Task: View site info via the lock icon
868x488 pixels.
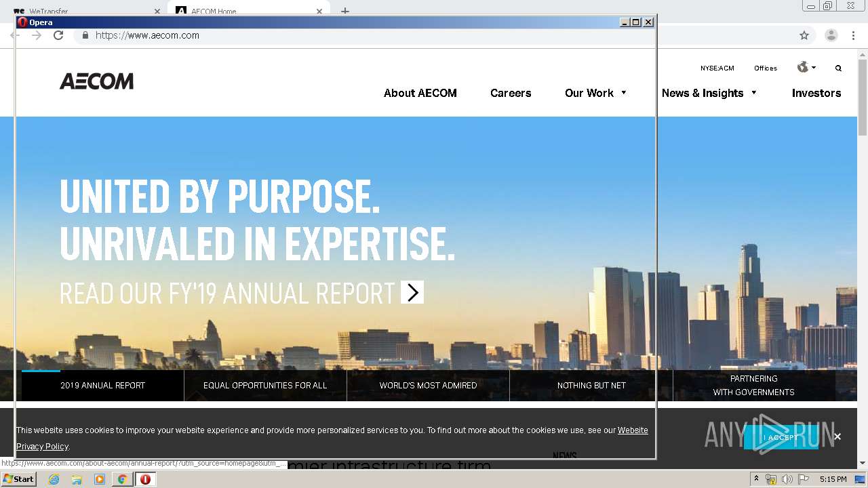Action: click(x=85, y=35)
